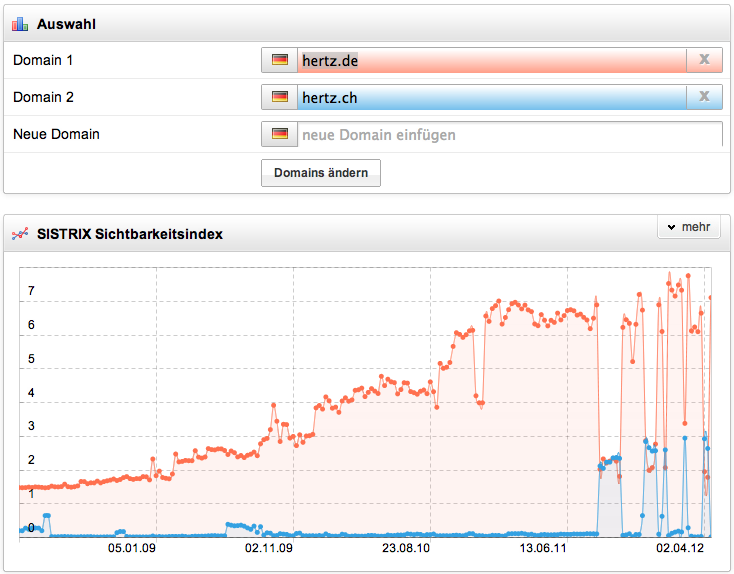Click the line chart icon beside SISTRIX Sichtbarkeitsindex
The height and width of the screenshot is (574, 734).
(20, 234)
